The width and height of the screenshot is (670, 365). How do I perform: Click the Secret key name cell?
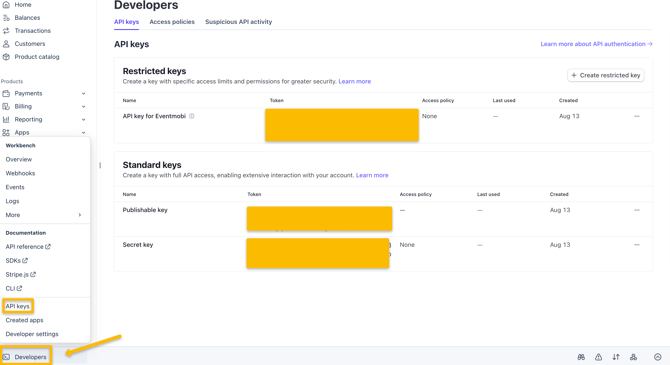(138, 245)
